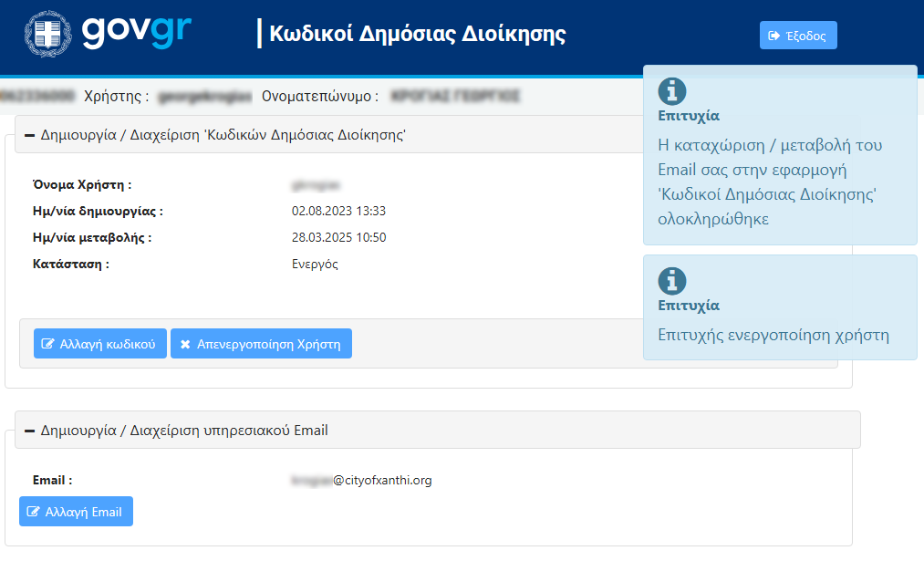Viewport: 924px width, 561px height.
Task: Dismiss the Email registration success message
Action: [x=779, y=182]
